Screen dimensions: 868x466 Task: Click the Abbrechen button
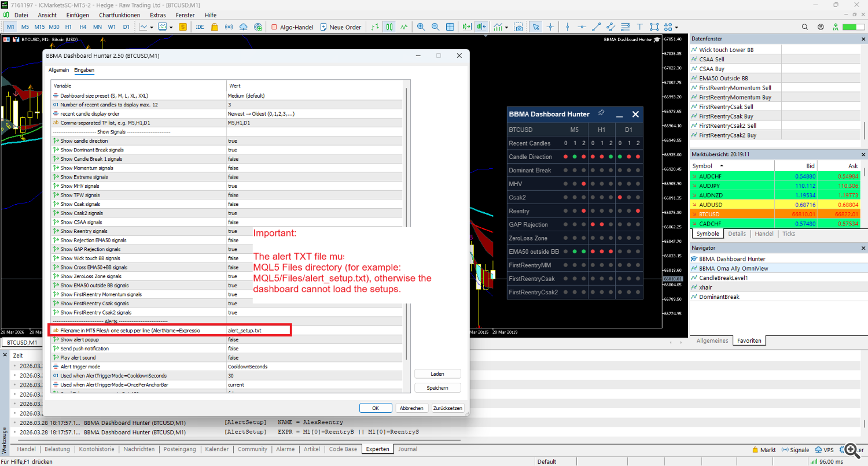click(411, 408)
